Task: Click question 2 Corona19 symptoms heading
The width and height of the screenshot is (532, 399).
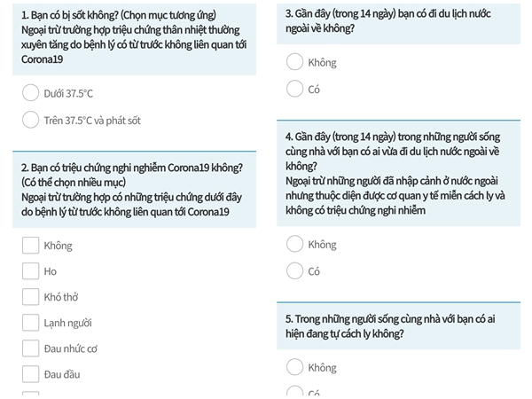Action: click(135, 190)
